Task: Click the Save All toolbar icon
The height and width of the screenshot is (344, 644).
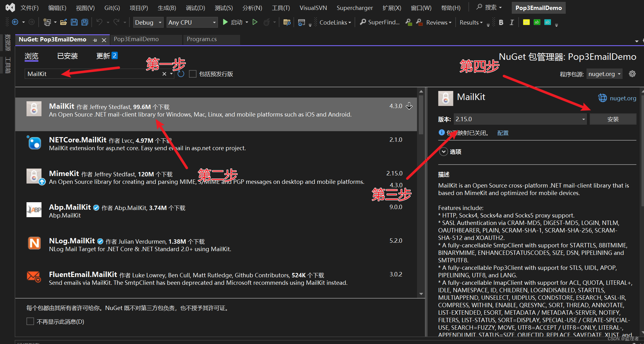Action: (x=85, y=22)
